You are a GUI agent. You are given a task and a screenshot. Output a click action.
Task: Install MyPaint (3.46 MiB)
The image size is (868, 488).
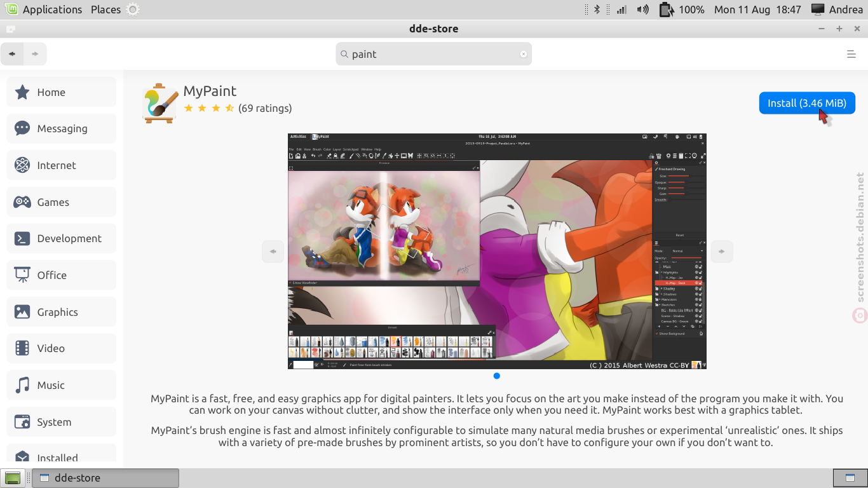point(807,103)
